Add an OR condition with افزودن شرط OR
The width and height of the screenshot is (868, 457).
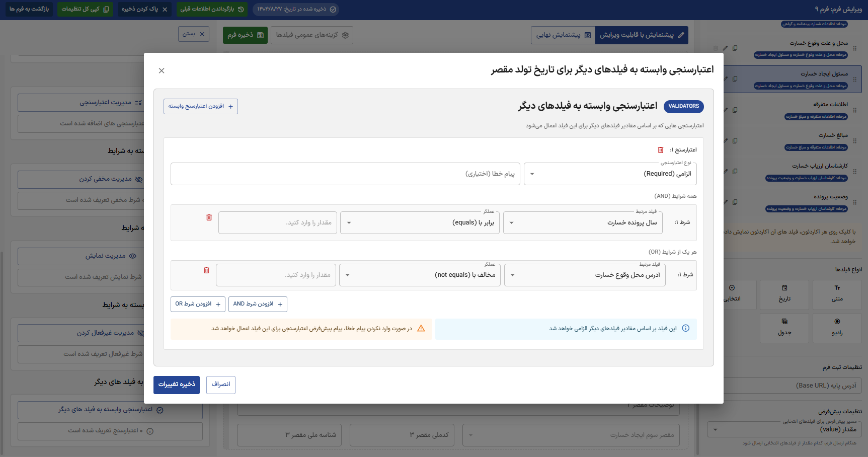point(198,304)
